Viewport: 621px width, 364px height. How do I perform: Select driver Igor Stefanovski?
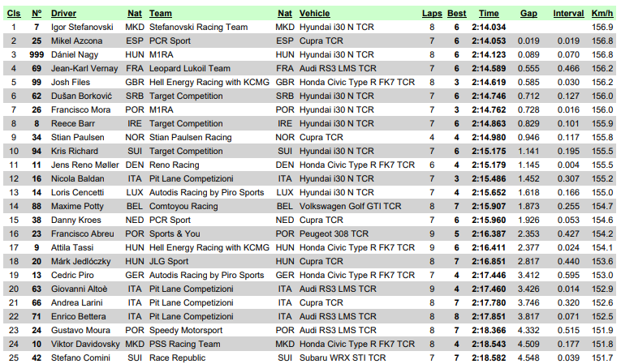80,27
